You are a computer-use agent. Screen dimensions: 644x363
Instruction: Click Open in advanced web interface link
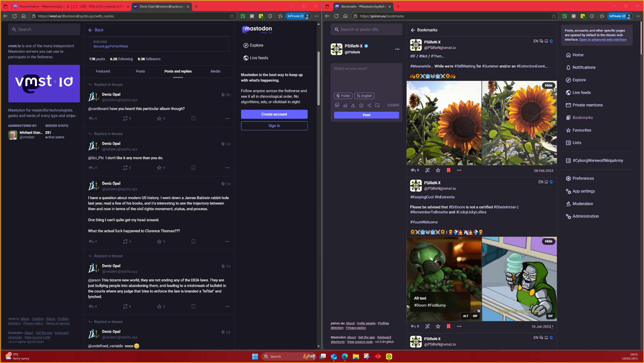click(x=603, y=40)
